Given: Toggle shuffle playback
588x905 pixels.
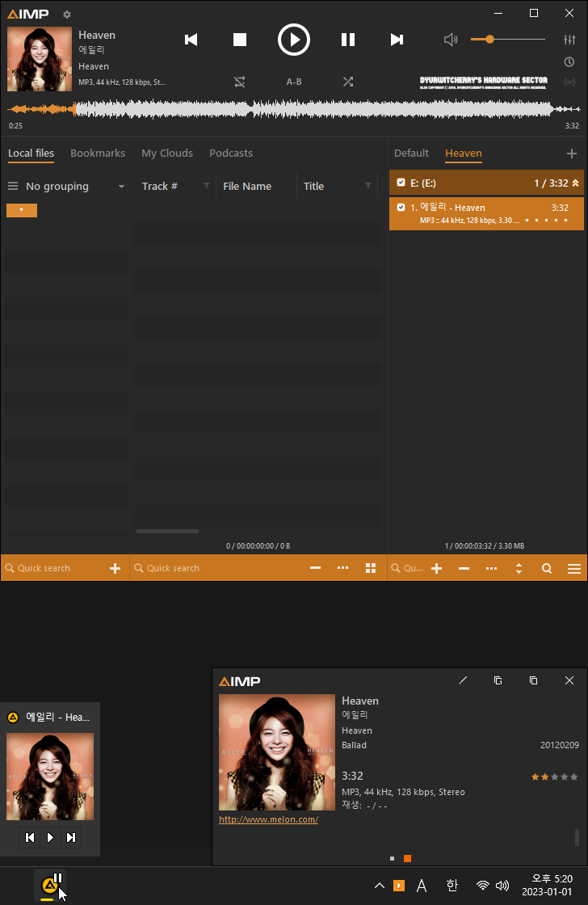Looking at the screenshot, I should 348,82.
